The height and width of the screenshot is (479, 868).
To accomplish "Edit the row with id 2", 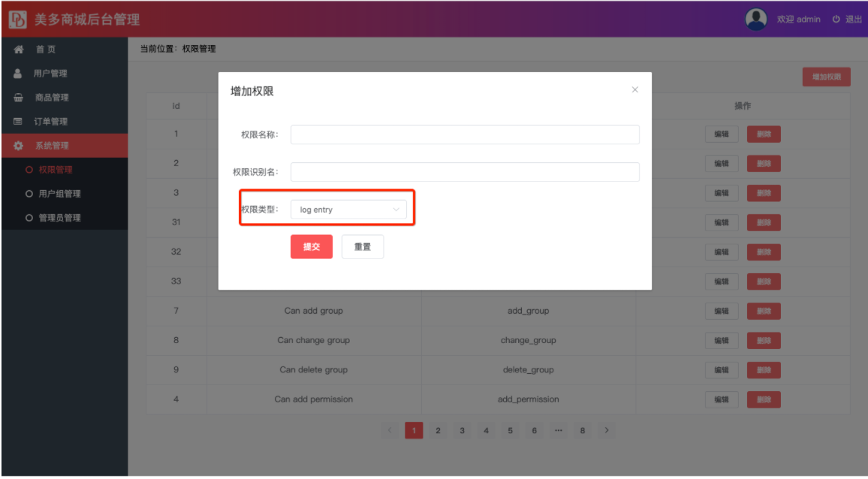I will 722,164.
